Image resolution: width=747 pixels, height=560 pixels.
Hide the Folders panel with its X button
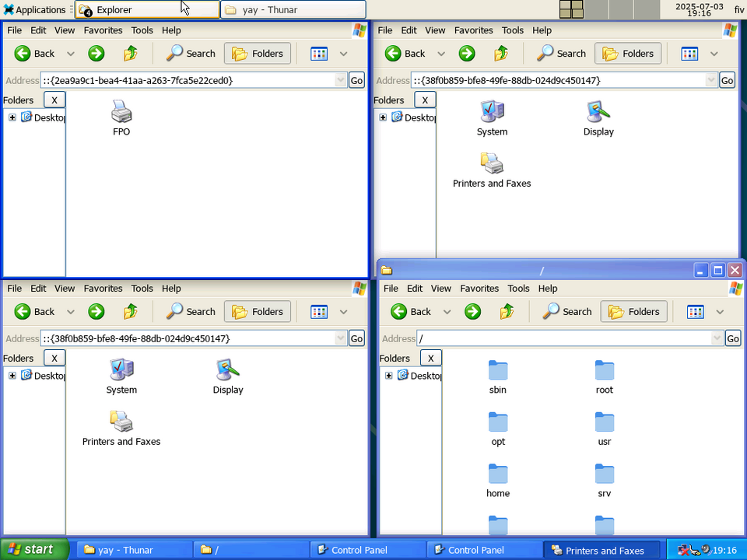(x=54, y=100)
